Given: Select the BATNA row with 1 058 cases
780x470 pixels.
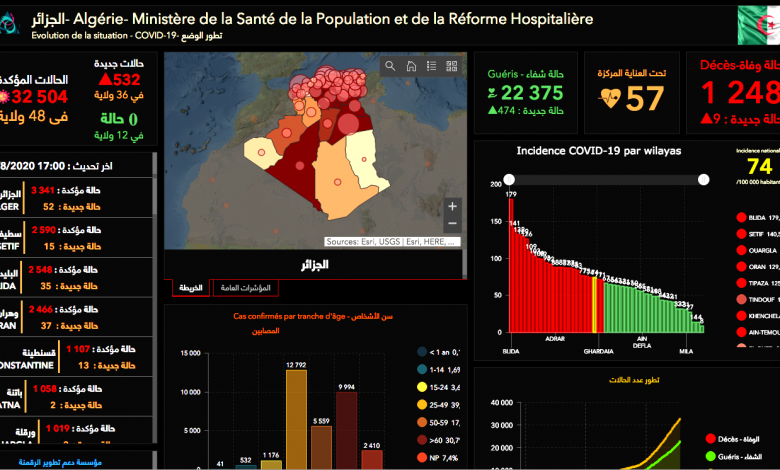Looking at the screenshot, I should pos(76,397).
